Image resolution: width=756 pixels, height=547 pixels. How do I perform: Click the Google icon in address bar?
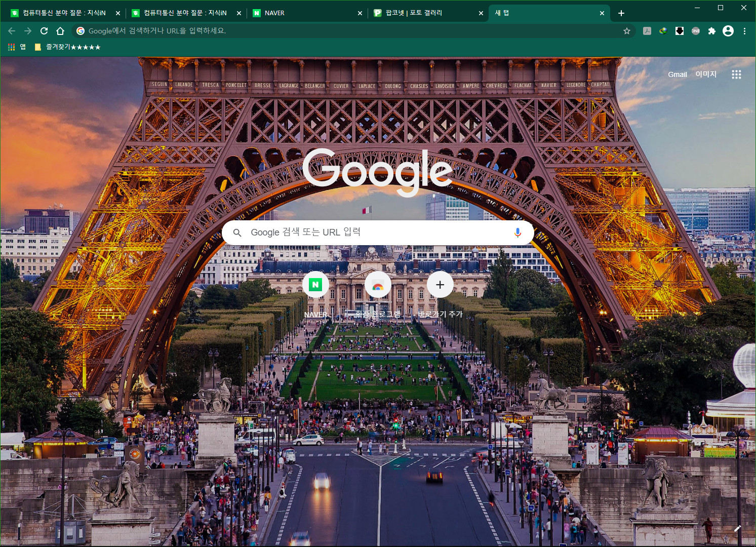(81, 31)
